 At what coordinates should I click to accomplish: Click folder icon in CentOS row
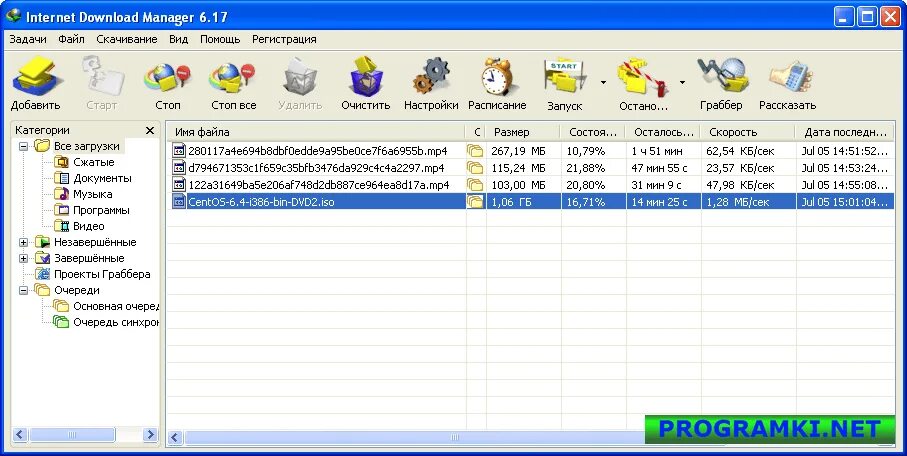coord(475,202)
